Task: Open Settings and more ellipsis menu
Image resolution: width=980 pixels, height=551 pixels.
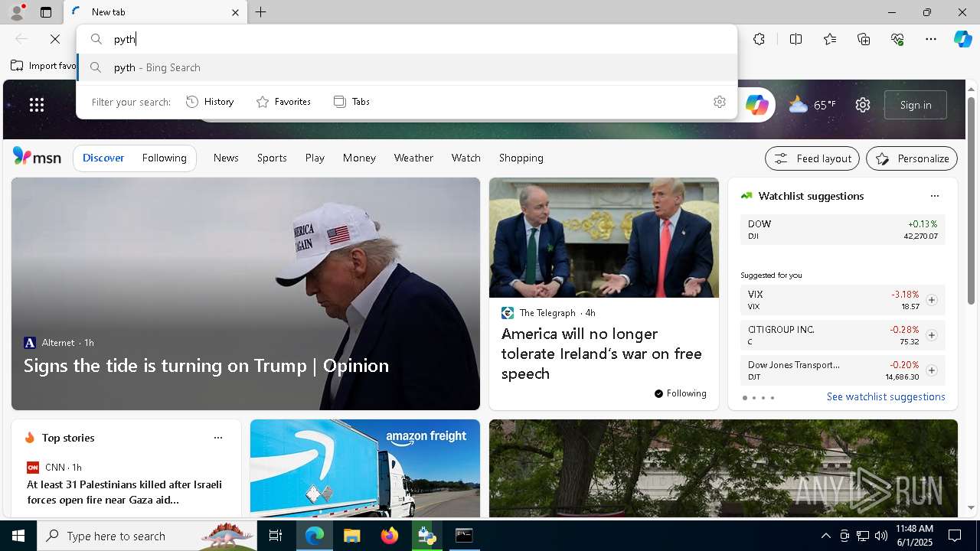Action: tap(931, 39)
